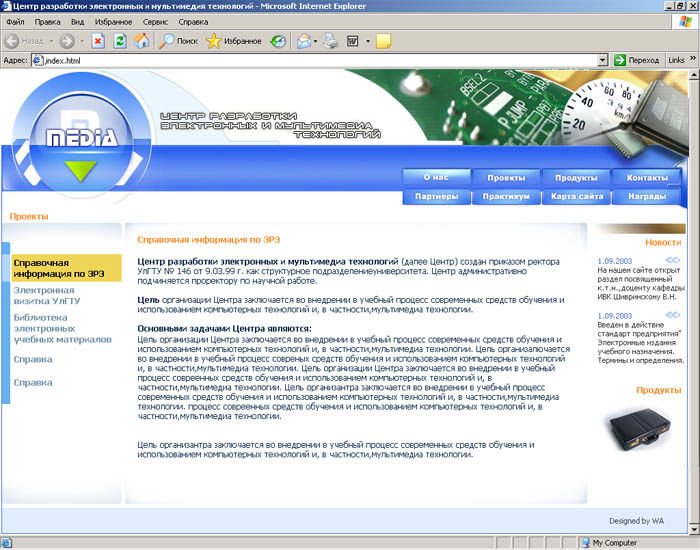
Task: Open the Edit button dropdown arrow
Action: tap(368, 41)
